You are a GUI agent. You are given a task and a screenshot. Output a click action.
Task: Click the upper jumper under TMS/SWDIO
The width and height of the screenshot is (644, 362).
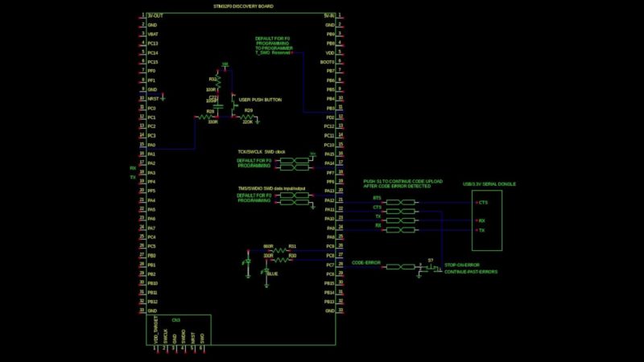pyautogui.click(x=294, y=195)
